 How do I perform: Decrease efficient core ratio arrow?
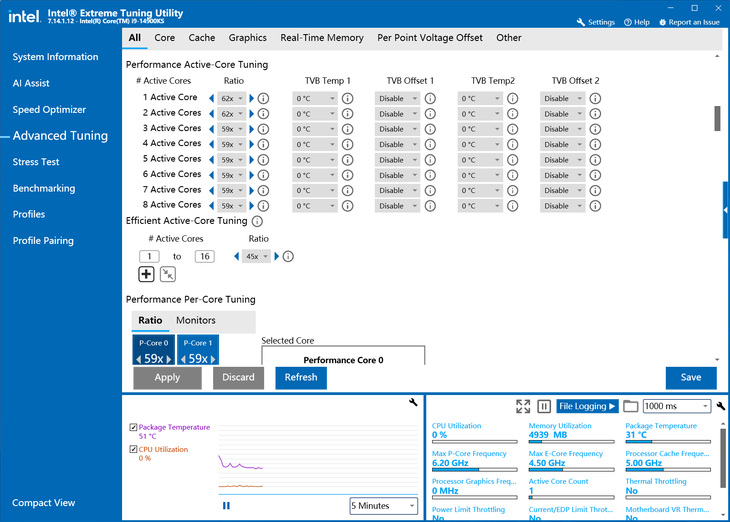point(237,256)
